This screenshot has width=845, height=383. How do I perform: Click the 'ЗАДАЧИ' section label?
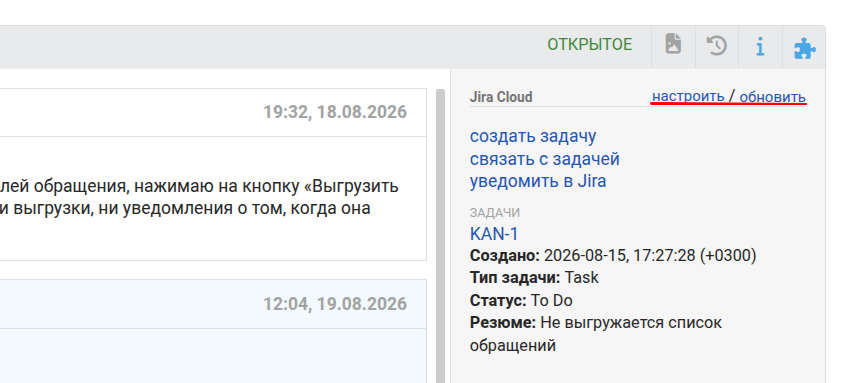pos(495,213)
